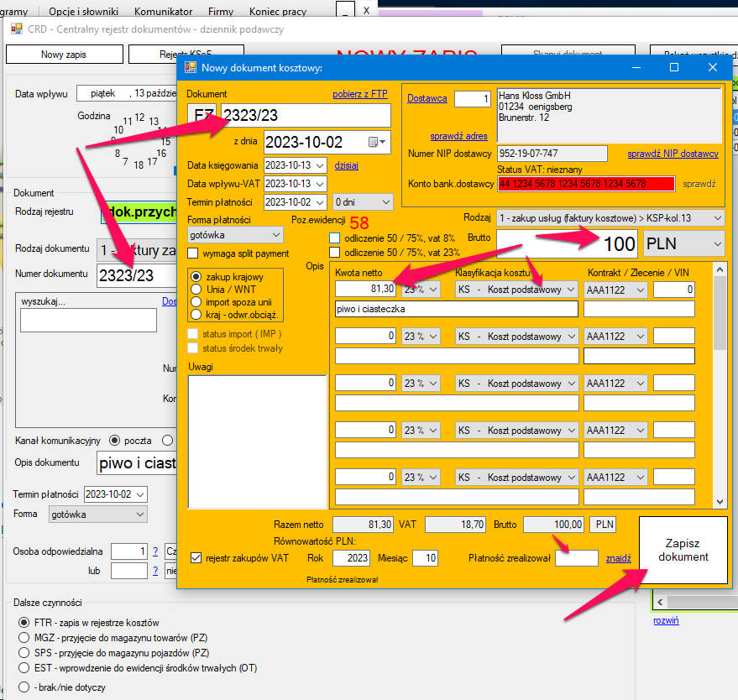The width and height of the screenshot is (738, 700).
Task: Click 'pobierz z FTP' link
Action: pyautogui.click(x=360, y=94)
